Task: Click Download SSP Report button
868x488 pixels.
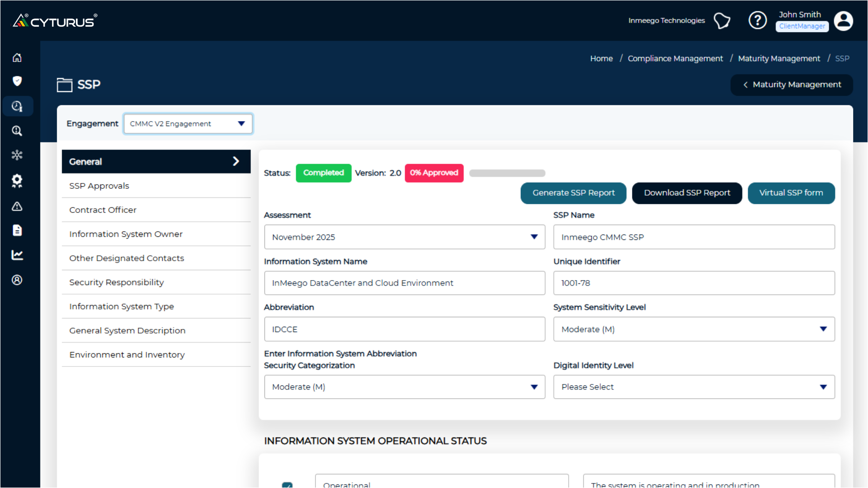Action: 687,193
